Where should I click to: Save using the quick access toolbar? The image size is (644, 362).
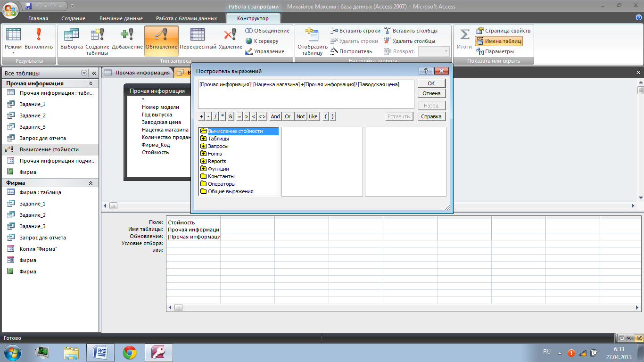tap(28, 6)
